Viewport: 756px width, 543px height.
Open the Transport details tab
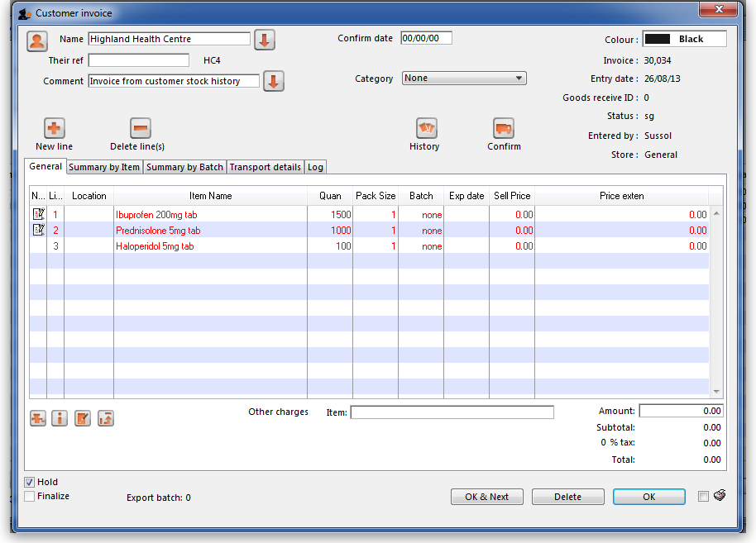(265, 167)
